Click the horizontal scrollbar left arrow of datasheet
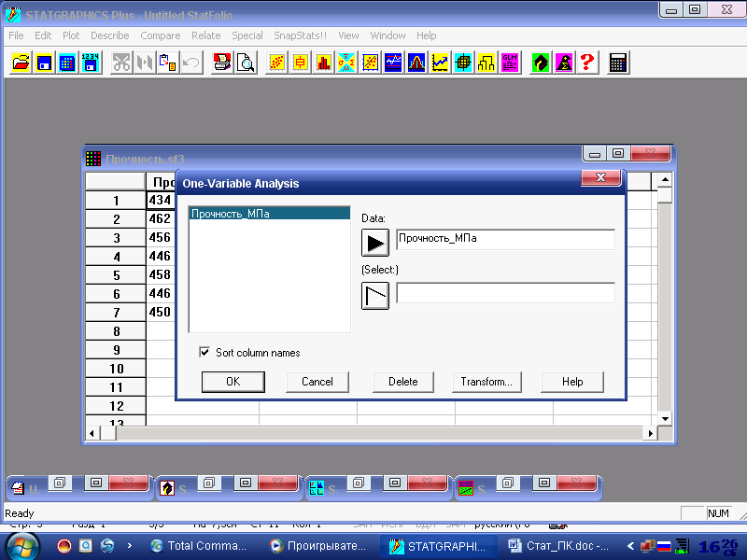The width and height of the screenshot is (747, 560). pos(92,433)
